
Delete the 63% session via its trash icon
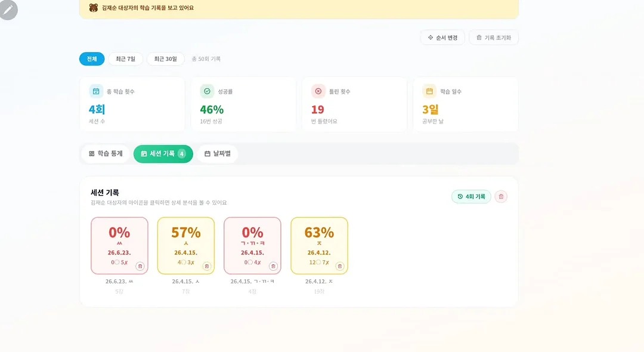[340, 266]
